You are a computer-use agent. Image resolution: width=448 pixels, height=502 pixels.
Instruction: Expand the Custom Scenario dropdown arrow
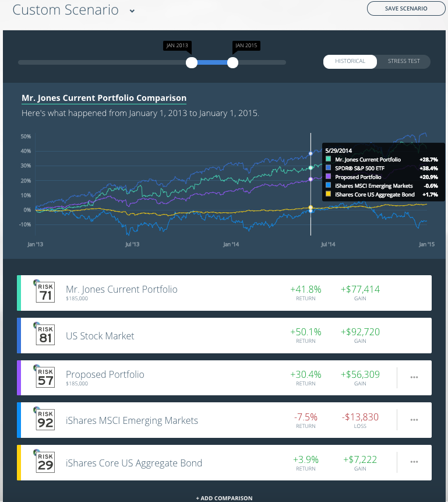pyautogui.click(x=132, y=11)
